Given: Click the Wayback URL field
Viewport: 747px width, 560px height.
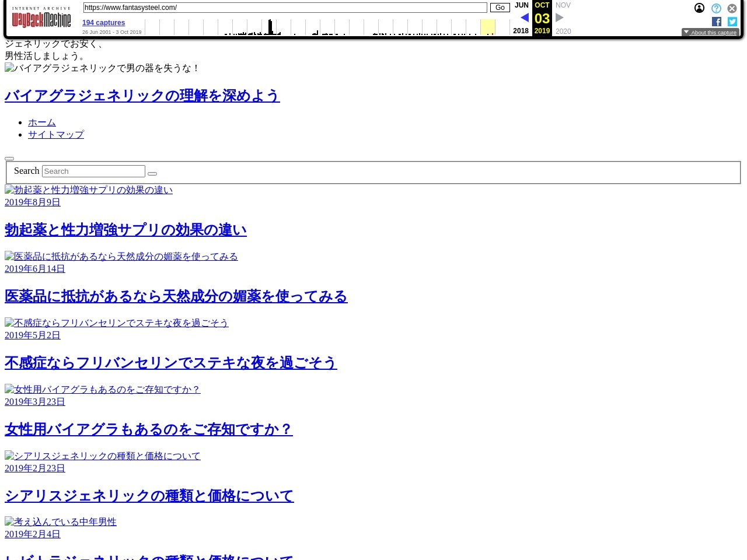Looking at the screenshot, I should coord(285,8).
